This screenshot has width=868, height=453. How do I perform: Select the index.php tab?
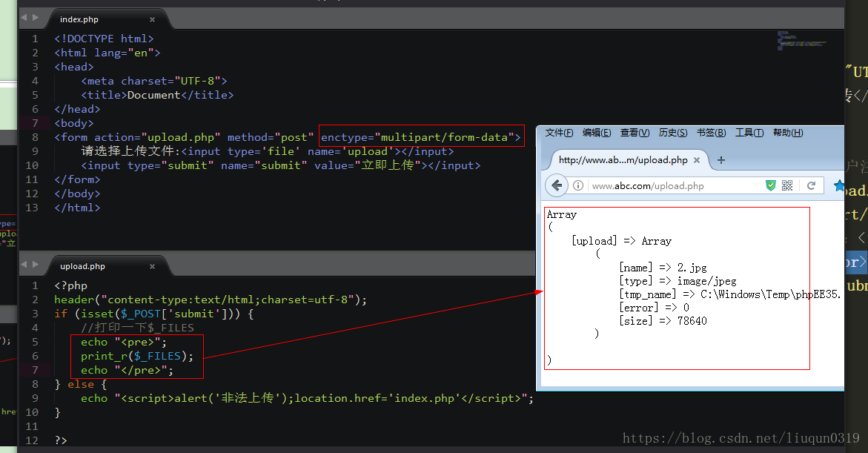(79, 19)
